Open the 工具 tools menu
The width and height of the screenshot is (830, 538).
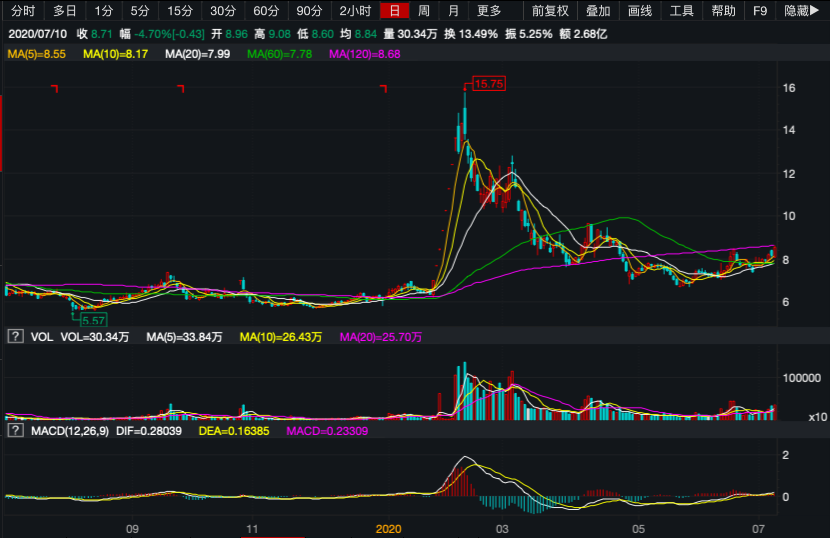click(682, 10)
